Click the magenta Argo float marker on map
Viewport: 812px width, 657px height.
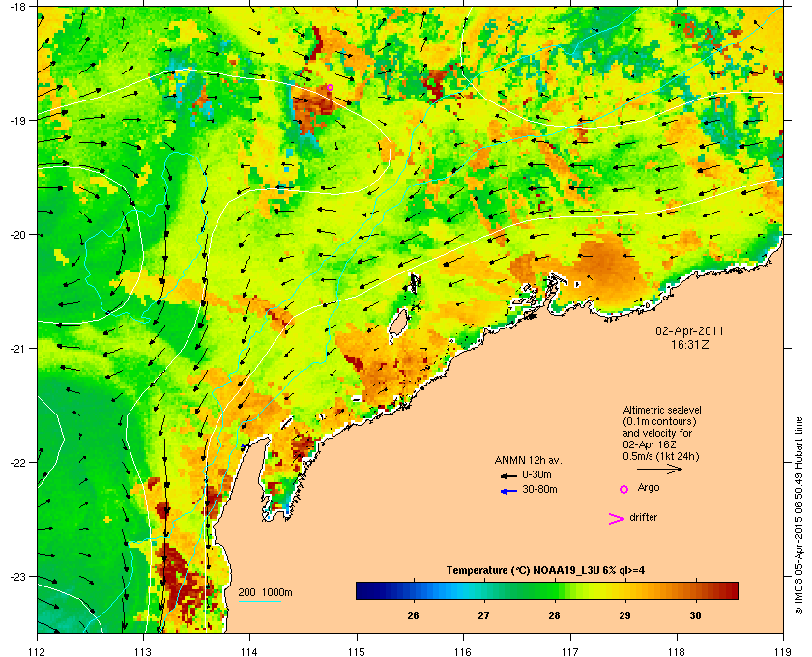[330, 88]
